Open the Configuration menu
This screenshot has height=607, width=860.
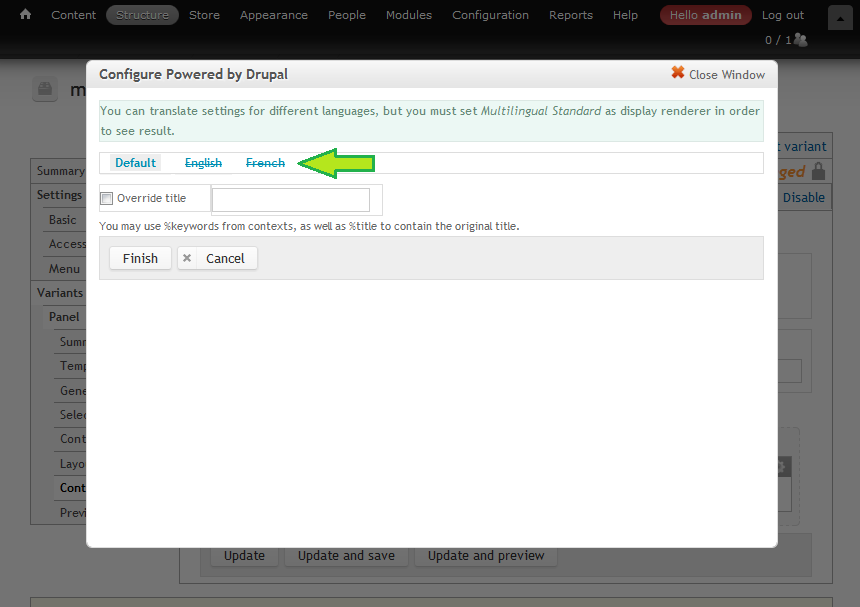(x=490, y=15)
